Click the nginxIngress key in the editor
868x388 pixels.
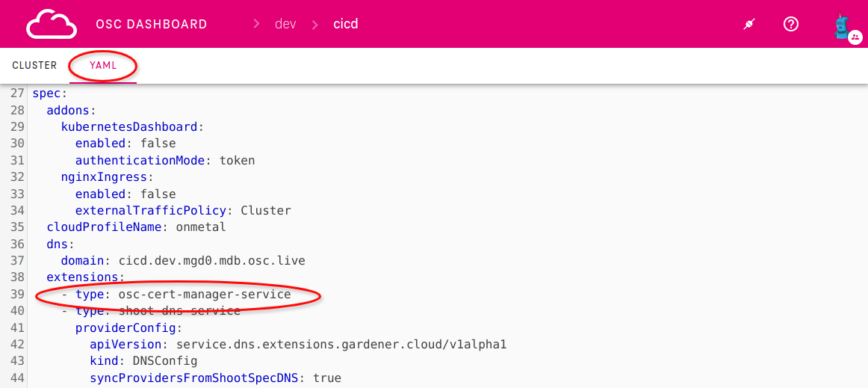click(105, 177)
